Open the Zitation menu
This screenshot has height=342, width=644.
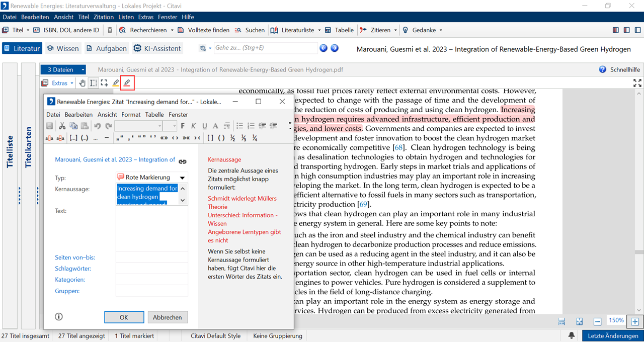click(104, 17)
